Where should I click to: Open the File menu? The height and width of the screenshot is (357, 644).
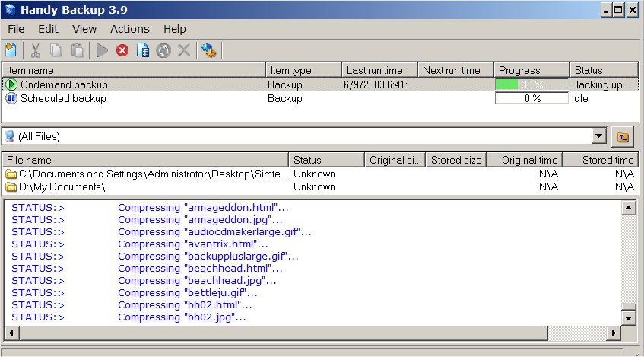pos(16,29)
